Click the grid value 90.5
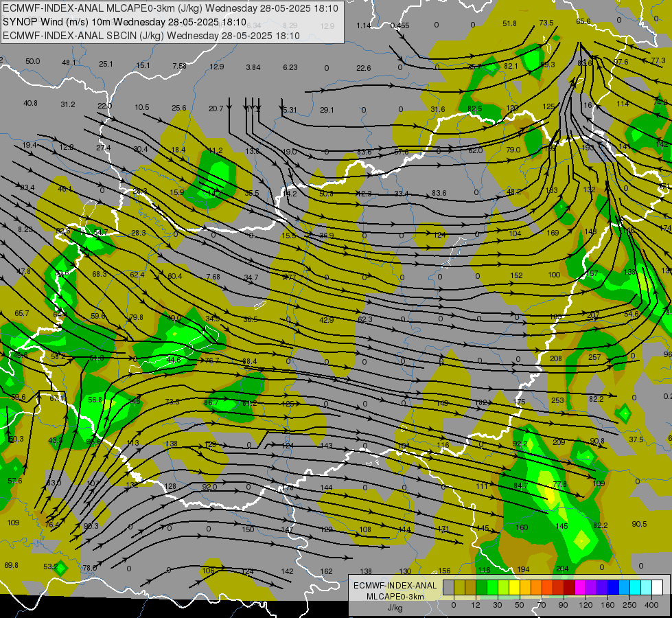Screen dimensions: 672x618 click(639, 524)
